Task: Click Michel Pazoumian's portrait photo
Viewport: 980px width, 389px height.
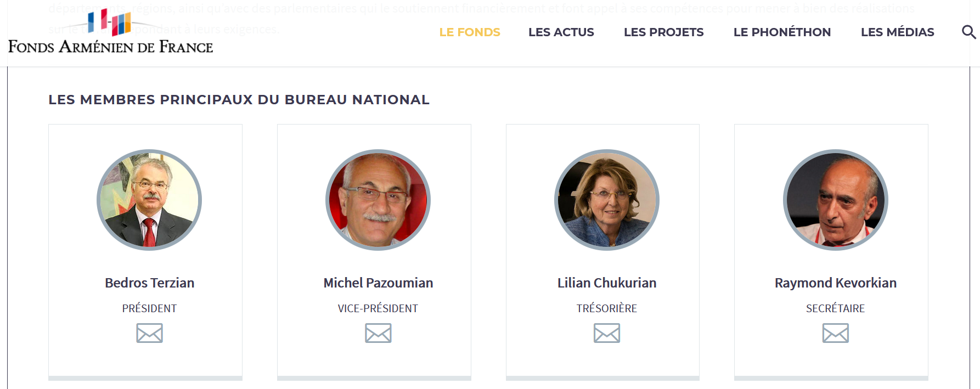Action: pyautogui.click(x=378, y=200)
